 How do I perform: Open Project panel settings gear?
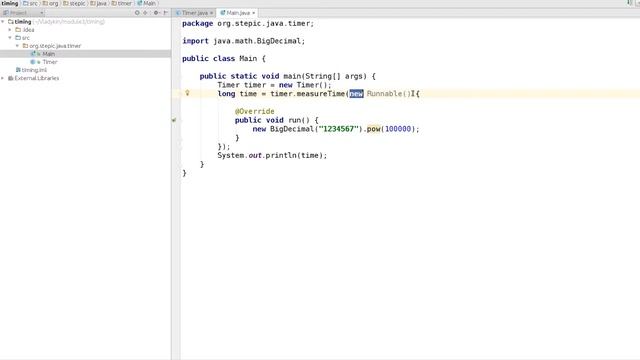click(156, 13)
